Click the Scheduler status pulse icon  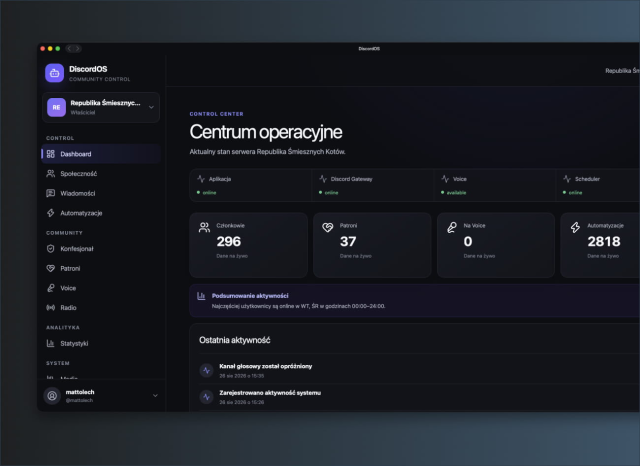[x=567, y=179]
